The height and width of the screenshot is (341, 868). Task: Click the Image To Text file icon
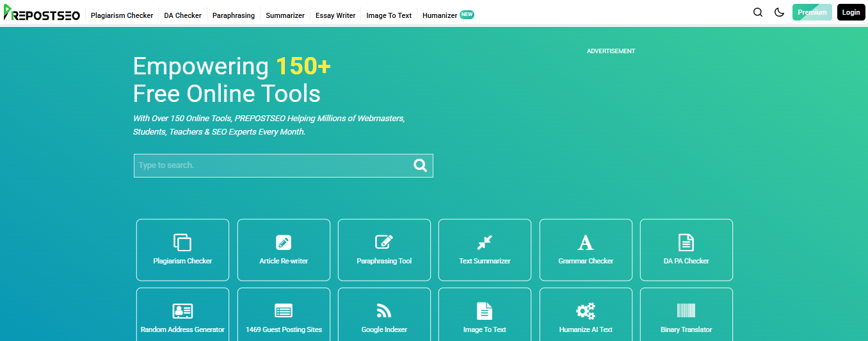point(485,311)
